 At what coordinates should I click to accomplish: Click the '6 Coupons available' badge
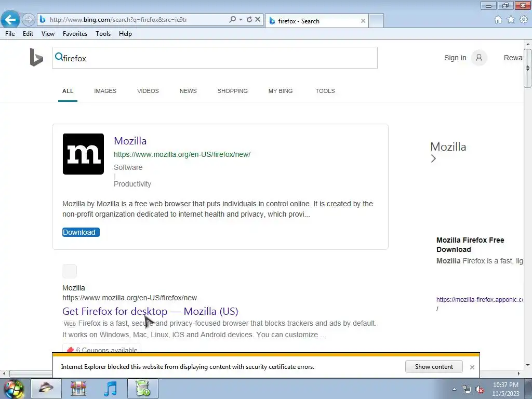pyautogui.click(x=102, y=349)
